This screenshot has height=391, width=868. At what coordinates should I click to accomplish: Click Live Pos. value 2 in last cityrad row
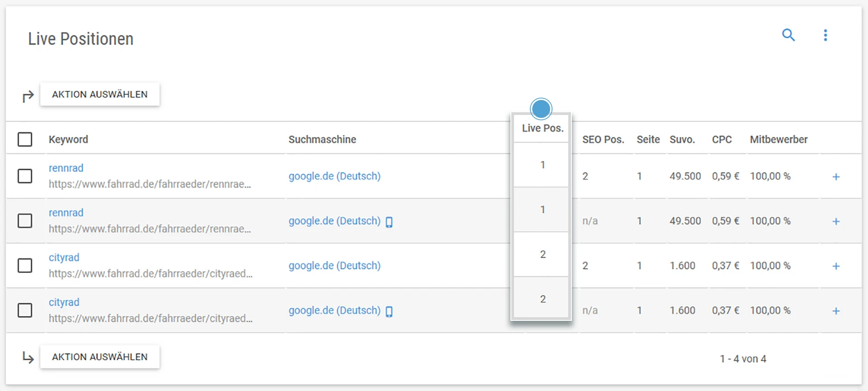542,299
